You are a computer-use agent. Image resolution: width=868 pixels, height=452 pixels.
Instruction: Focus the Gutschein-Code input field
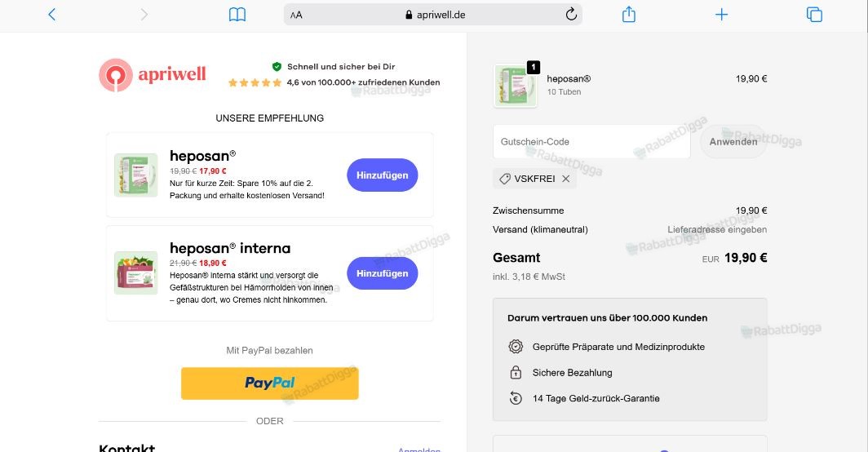[591, 142]
